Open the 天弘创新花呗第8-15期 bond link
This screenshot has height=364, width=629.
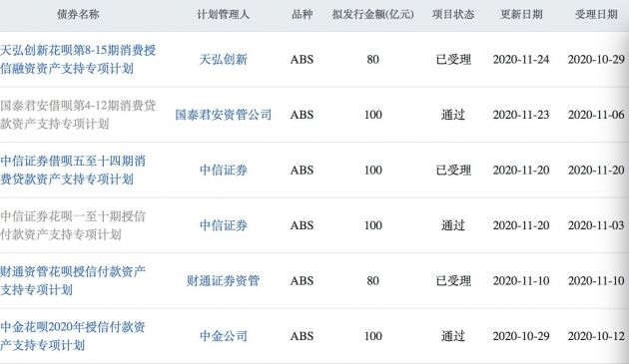(78, 59)
